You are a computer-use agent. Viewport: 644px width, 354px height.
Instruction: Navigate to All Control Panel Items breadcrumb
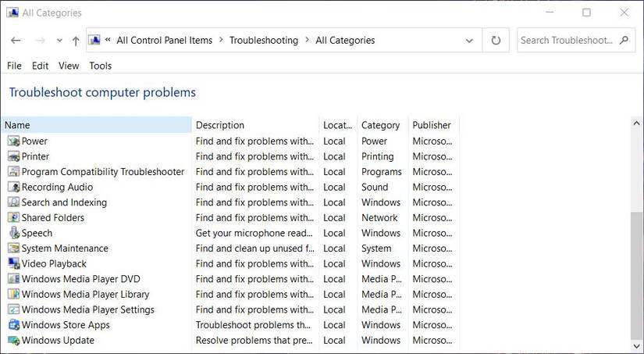coord(164,41)
